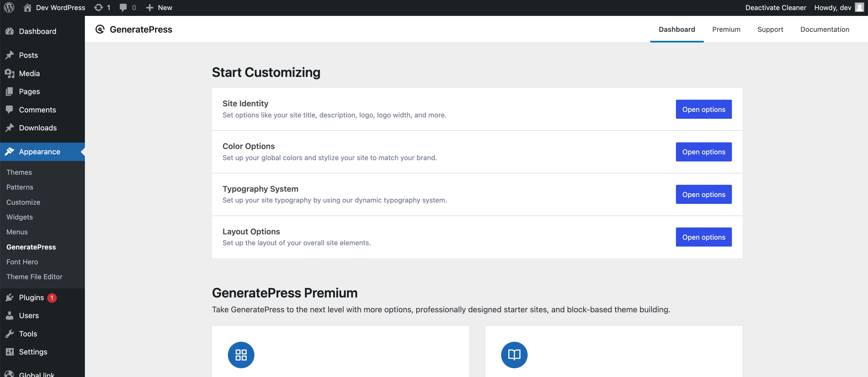Click the Dashboard gauge icon in sidebar
The height and width of the screenshot is (377, 868).
[10, 31]
